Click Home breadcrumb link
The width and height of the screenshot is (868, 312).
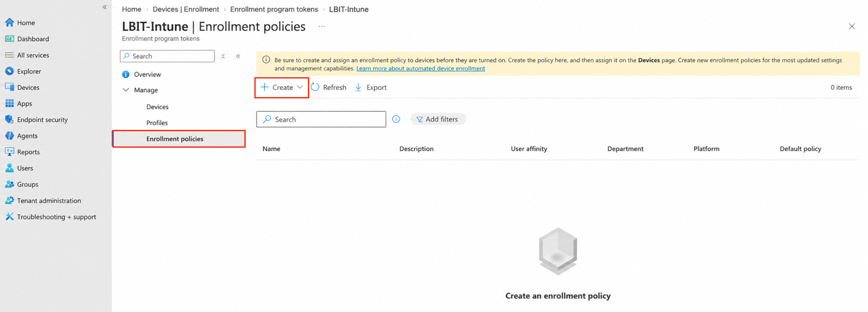[131, 9]
